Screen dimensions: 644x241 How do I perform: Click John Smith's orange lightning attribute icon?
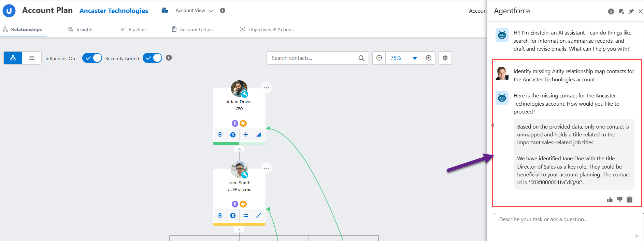pyautogui.click(x=243, y=204)
